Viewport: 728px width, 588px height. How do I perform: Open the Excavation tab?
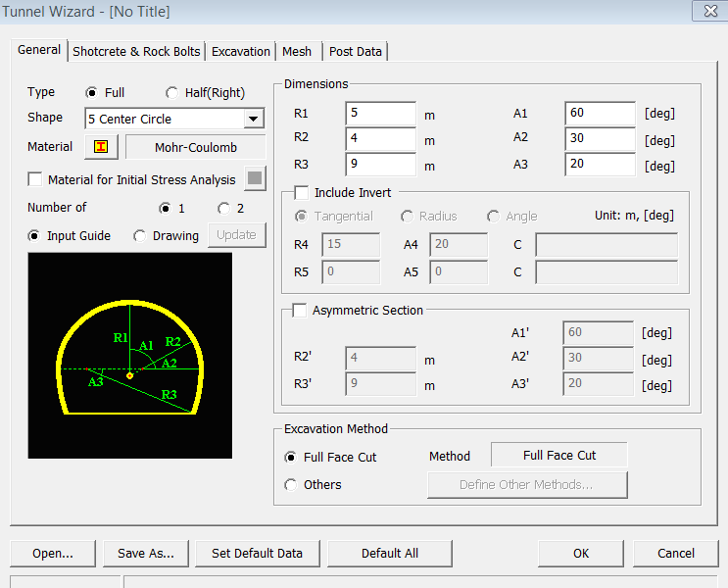point(241,51)
